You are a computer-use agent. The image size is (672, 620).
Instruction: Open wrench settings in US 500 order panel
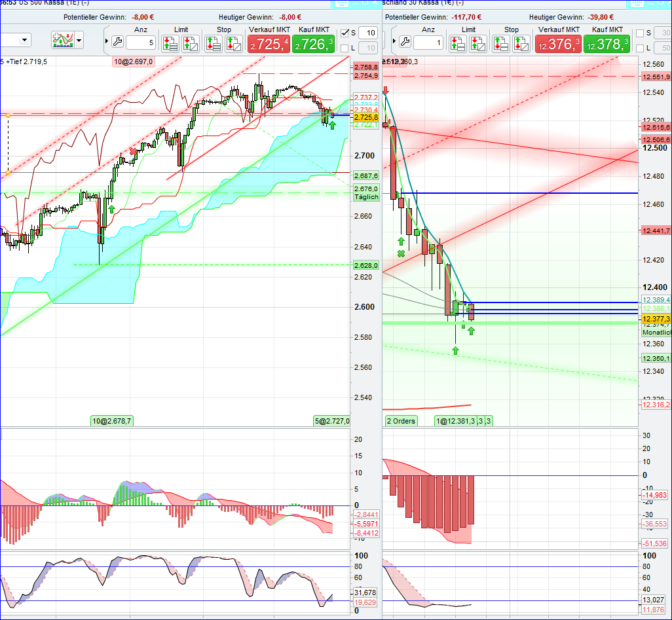(117, 41)
